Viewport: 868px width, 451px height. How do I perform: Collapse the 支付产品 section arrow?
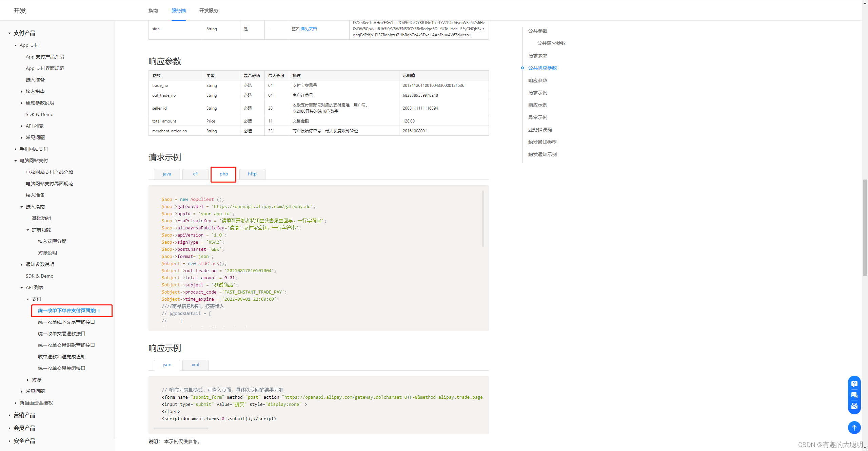[x=9, y=33]
